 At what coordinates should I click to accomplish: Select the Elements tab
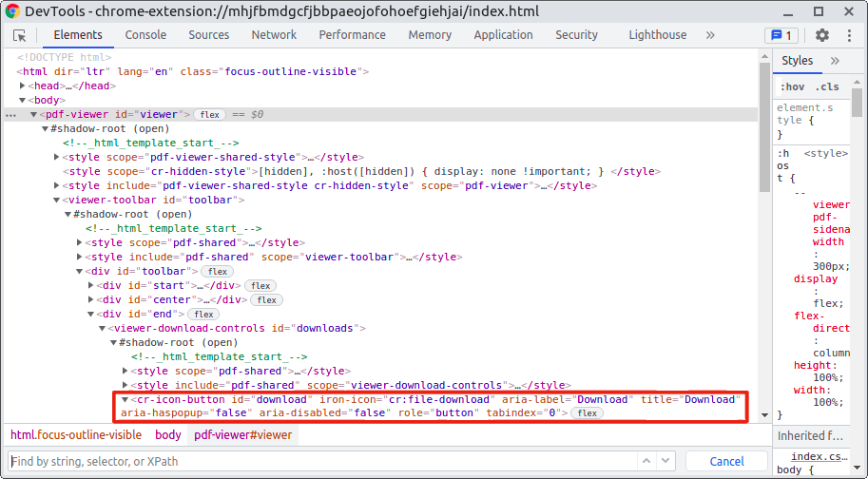point(78,35)
